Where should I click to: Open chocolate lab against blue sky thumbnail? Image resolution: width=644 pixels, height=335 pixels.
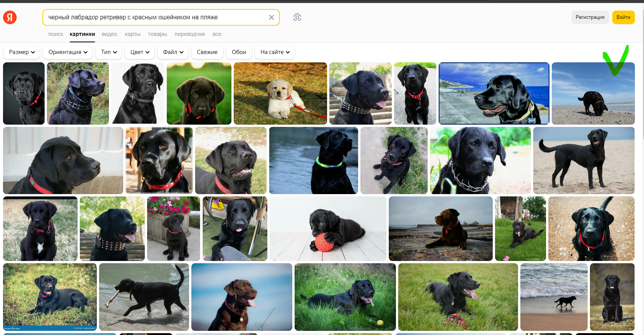coord(242,297)
